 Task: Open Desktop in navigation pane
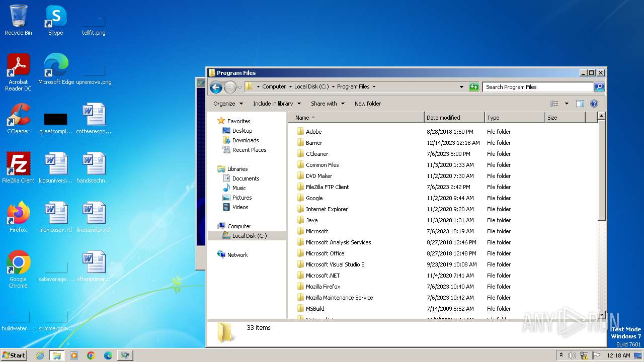click(242, 131)
